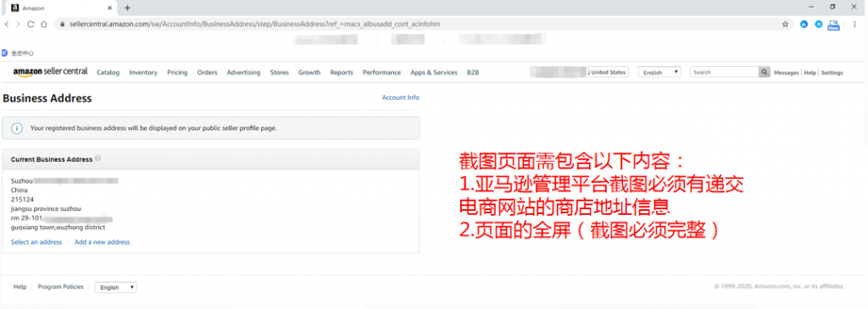
Task: Open the Orders menu
Action: (207, 73)
